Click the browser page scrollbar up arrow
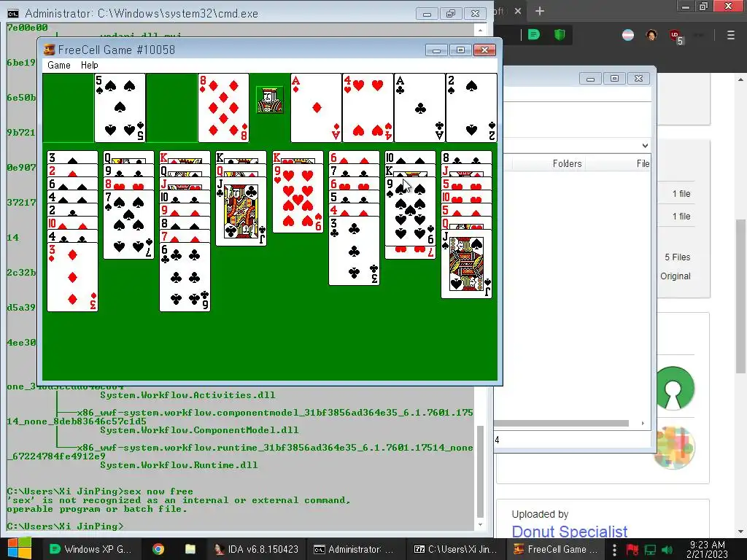 tap(741, 79)
